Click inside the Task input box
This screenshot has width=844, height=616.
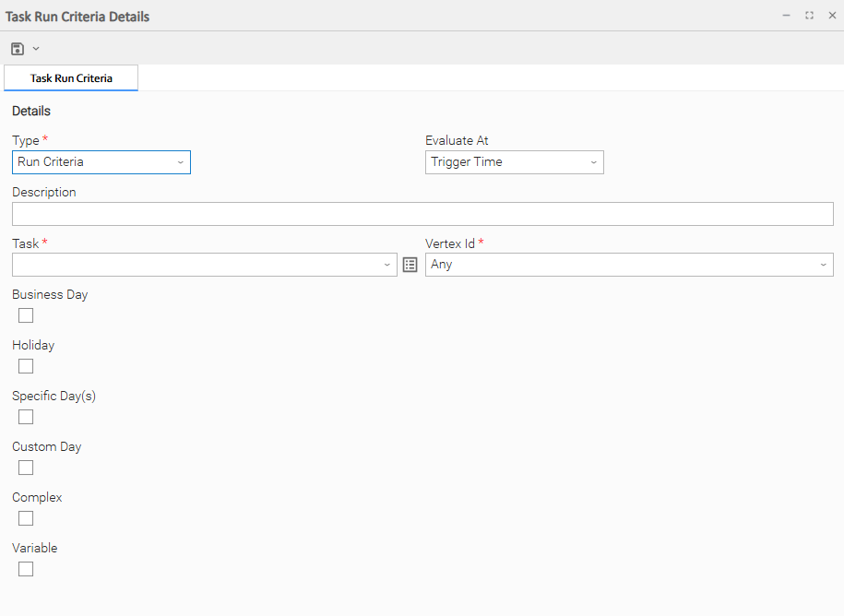[194, 265]
